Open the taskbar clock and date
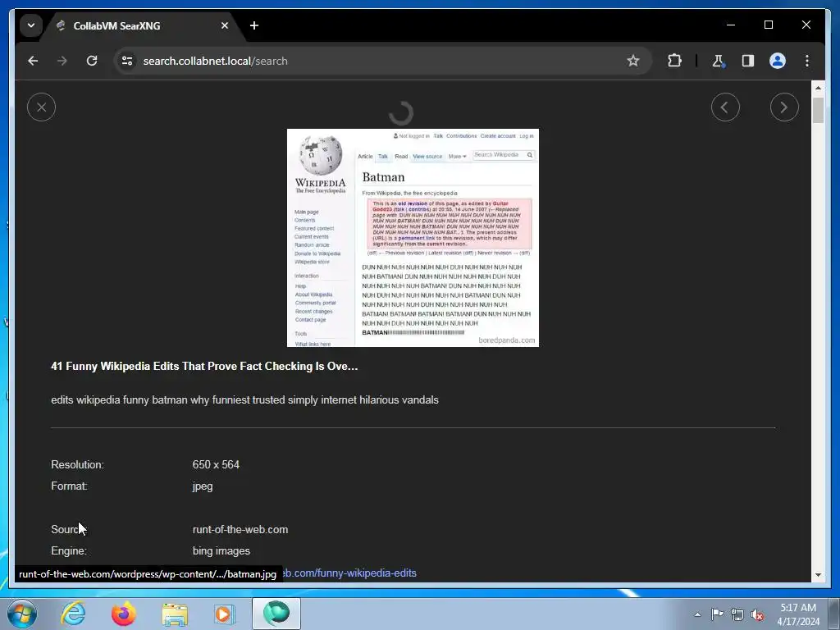 798,614
